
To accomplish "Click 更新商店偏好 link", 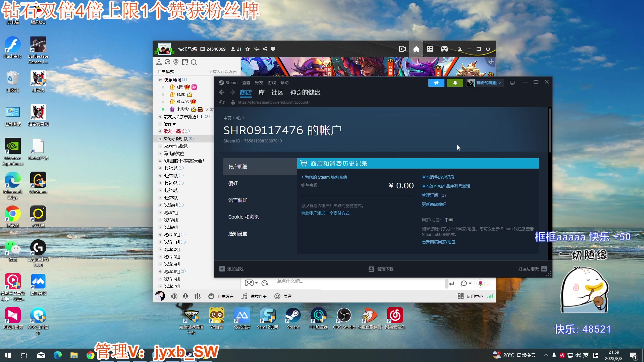I will coord(434,204).
